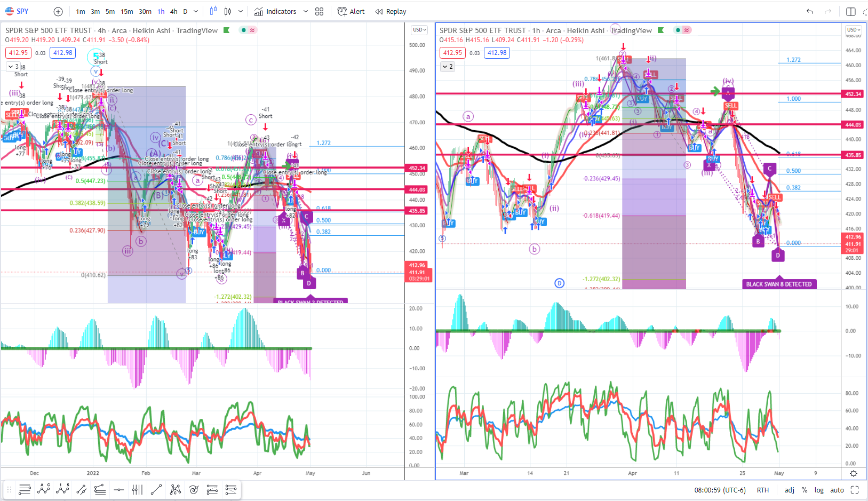This screenshot has width=868, height=501.
Task: Select the D daily timeframe
Action: point(185,11)
